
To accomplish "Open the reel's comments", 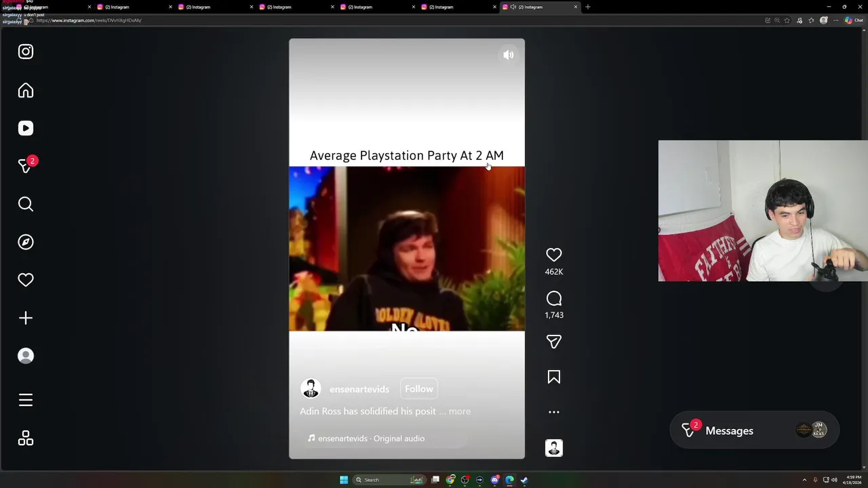I will [554, 299].
